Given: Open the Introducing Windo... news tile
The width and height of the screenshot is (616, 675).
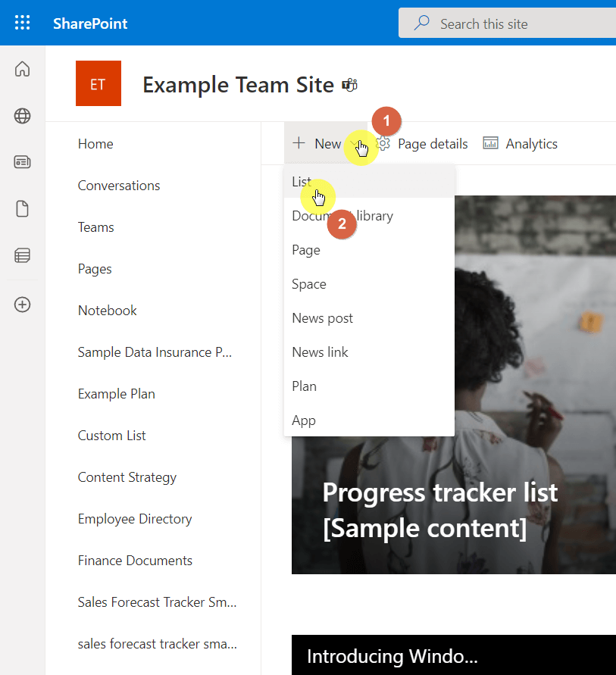Looking at the screenshot, I should [x=454, y=655].
